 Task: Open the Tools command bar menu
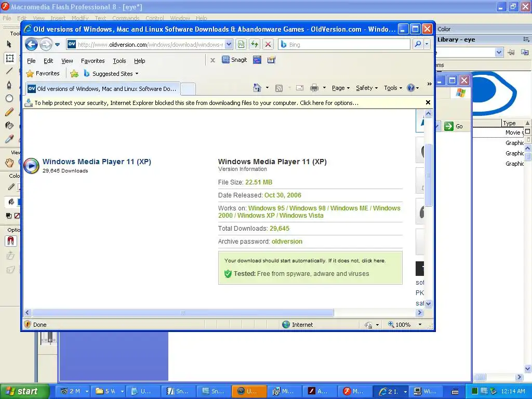pos(393,88)
